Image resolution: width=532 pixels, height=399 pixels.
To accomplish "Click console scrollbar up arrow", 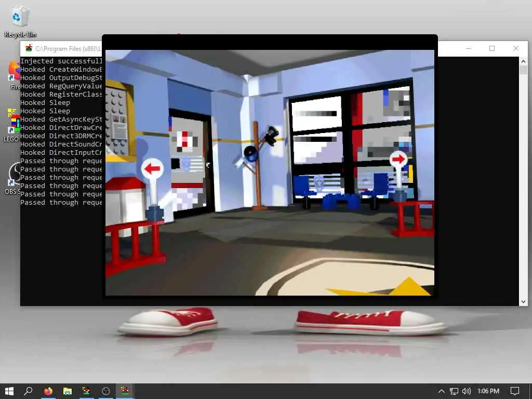I will pyautogui.click(x=523, y=61).
